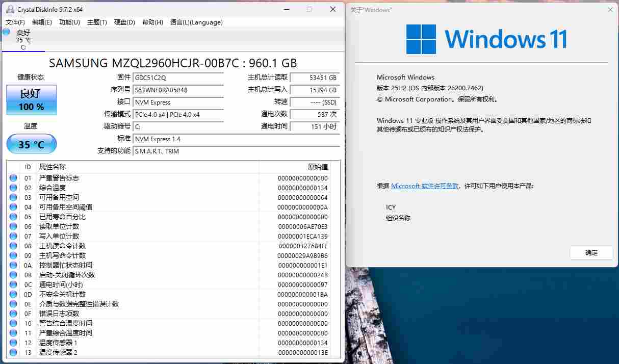The height and width of the screenshot is (364, 619).
Task: Click status orb beside 综合温度 attribute
Action: pos(13,188)
